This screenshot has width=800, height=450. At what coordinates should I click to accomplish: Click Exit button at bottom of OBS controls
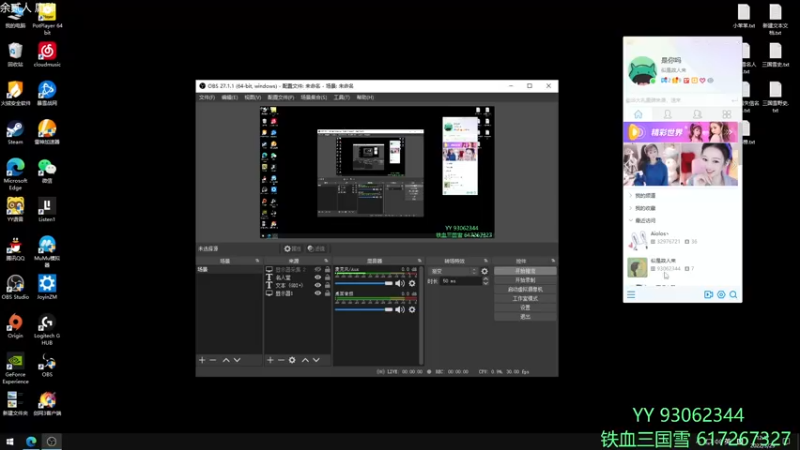(x=525, y=317)
